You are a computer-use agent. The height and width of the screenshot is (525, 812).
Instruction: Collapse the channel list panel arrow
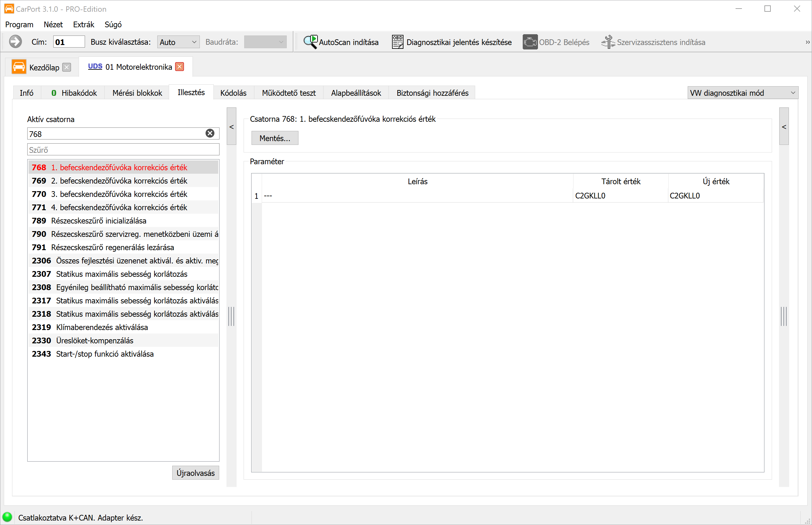pos(232,126)
